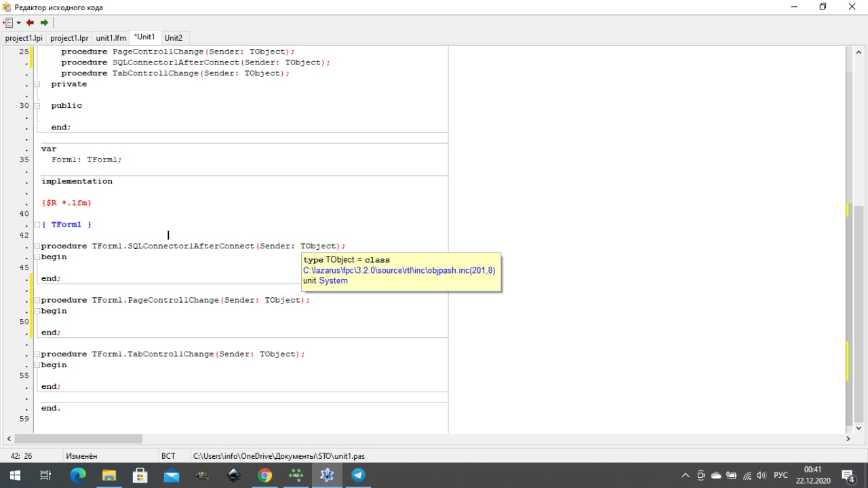Switch to the project1.lpr tab
Screen dimensions: 868x488
69,38
